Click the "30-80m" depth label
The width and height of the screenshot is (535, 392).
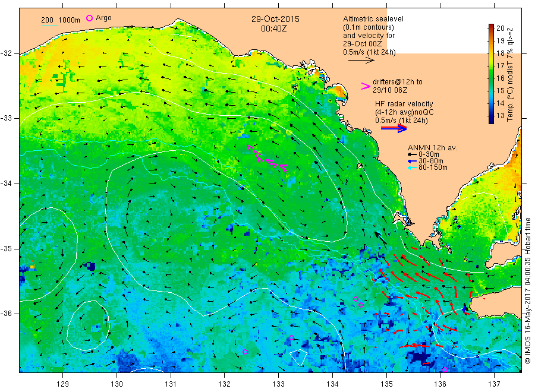pyautogui.click(x=431, y=161)
